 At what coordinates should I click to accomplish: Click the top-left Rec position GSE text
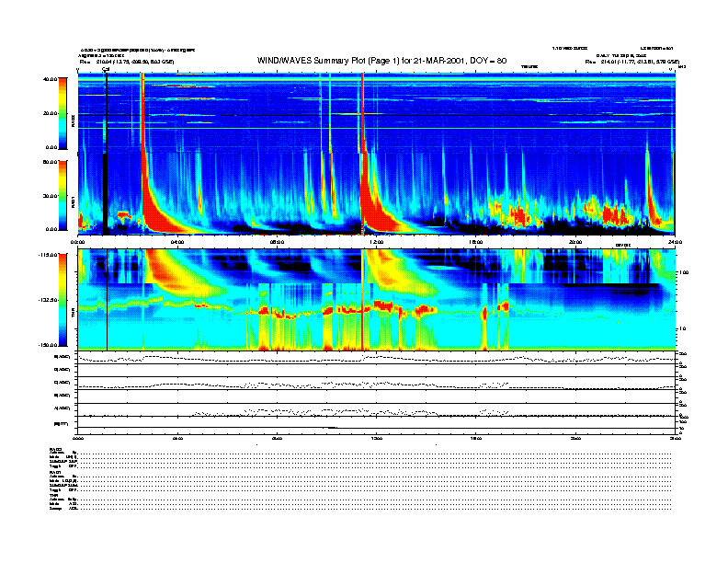click(127, 62)
